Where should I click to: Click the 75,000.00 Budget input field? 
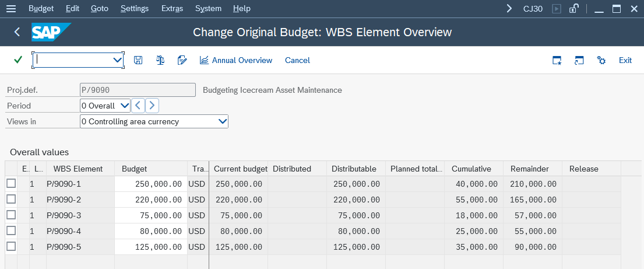151,215
